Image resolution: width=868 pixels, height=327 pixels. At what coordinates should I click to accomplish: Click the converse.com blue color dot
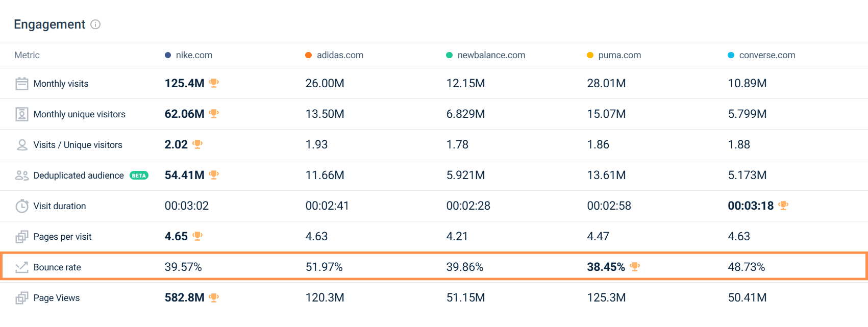pyautogui.click(x=731, y=55)
